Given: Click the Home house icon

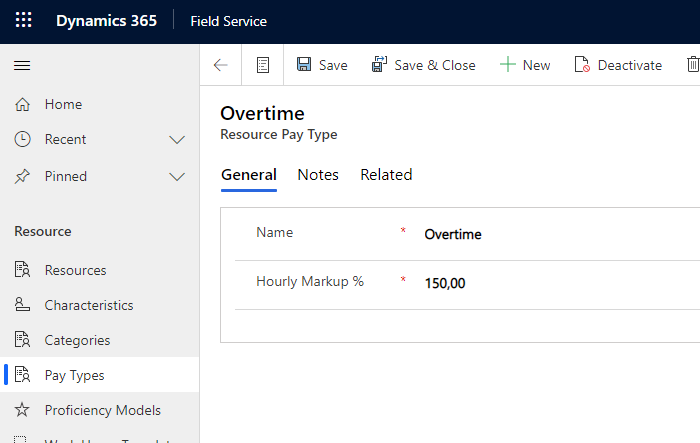Looking at the screenshot, I should pos(22,104).
